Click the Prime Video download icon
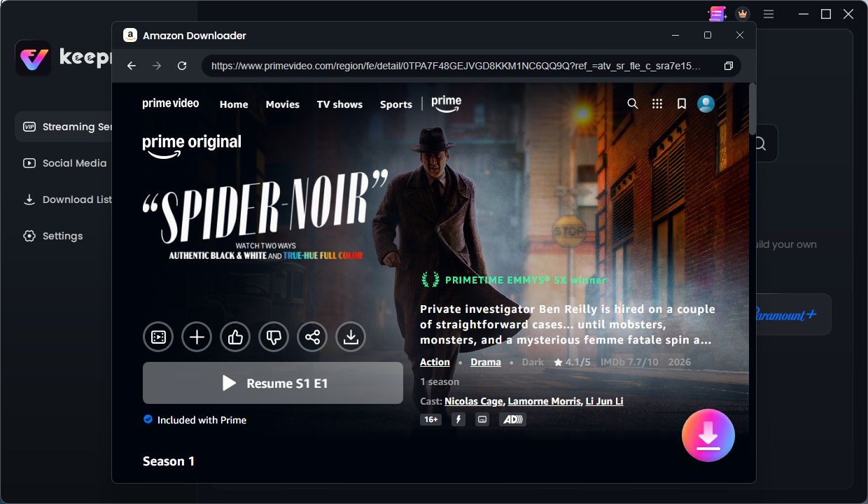The image size is (868, 504). [351, 337]
